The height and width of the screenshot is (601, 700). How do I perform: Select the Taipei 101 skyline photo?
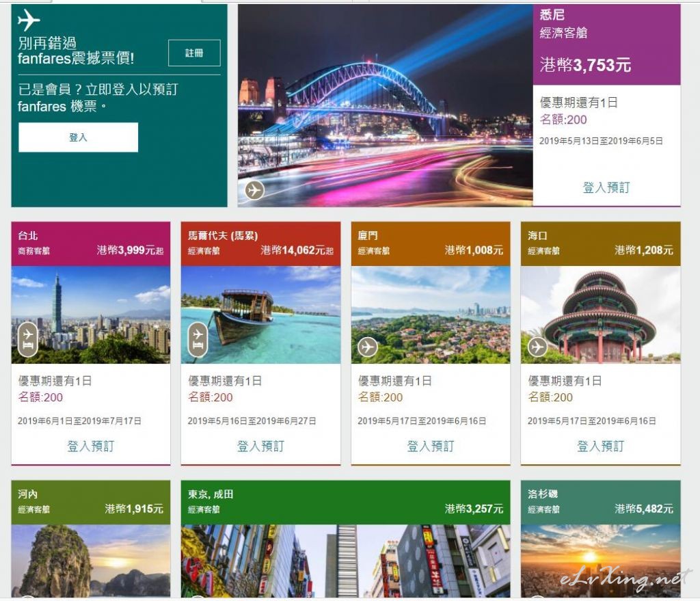[x=91, y=315]
